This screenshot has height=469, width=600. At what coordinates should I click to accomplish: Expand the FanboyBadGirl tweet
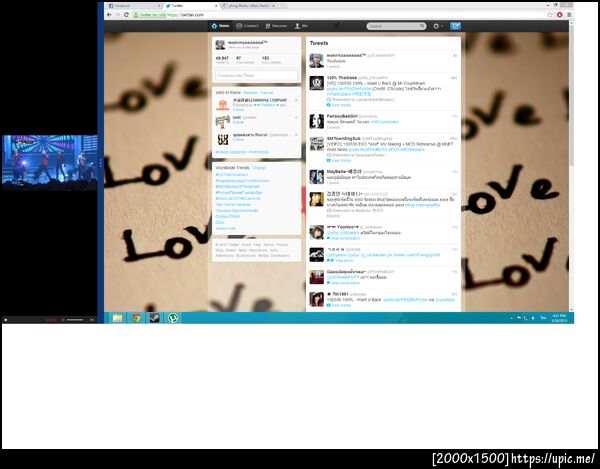click(x=333, y=127)
